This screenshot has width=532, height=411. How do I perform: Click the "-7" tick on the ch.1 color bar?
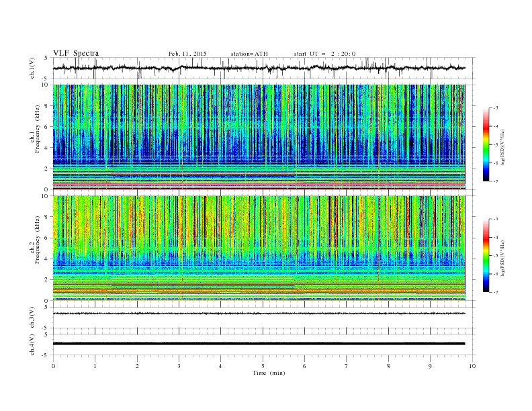pos(496,181)
